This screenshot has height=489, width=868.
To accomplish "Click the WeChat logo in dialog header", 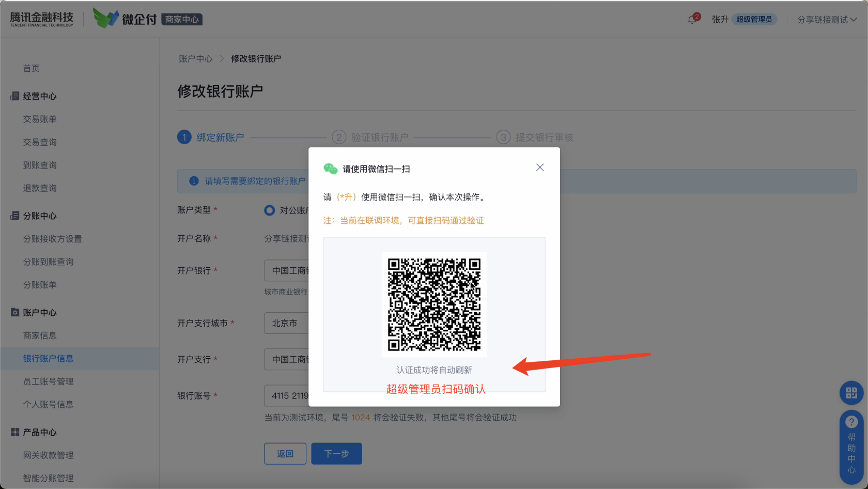I will [330, 169].
